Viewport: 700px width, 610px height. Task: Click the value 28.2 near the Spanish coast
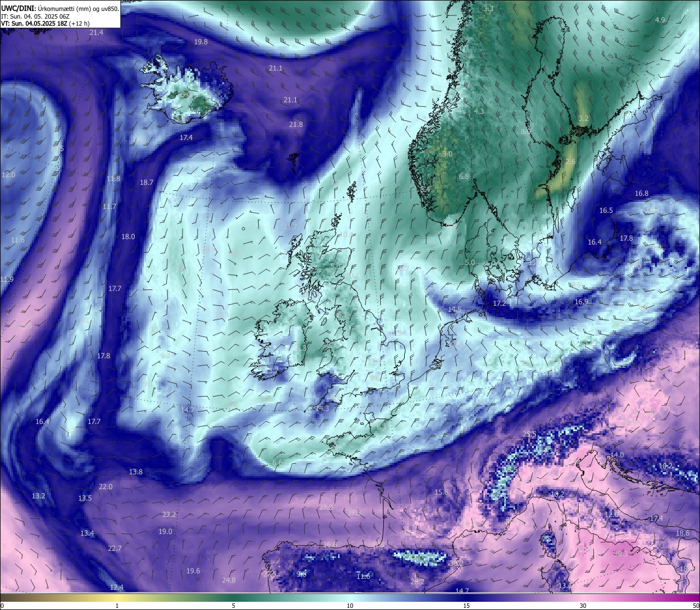pyautogui.click(x=417, y=582)
